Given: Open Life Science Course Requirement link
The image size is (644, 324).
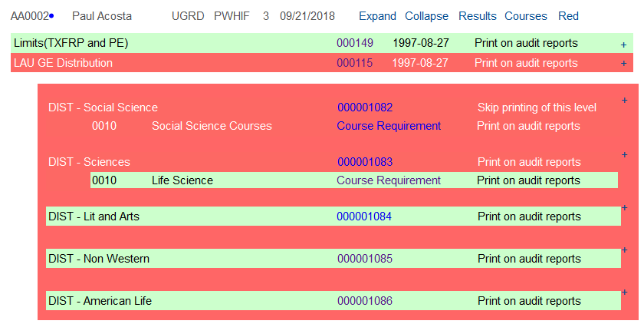Looking at the screenshot, I should [x=389, y=180].
